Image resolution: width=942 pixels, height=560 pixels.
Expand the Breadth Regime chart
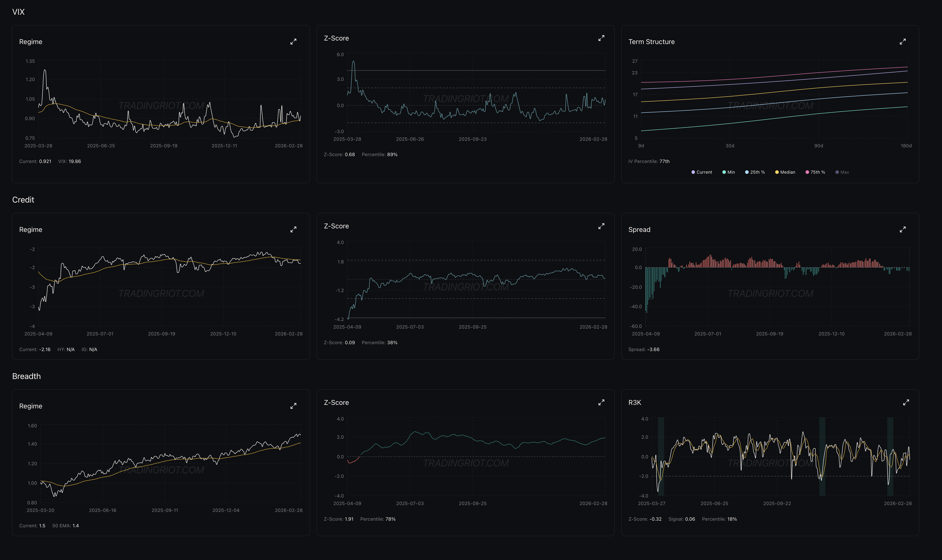293,406
